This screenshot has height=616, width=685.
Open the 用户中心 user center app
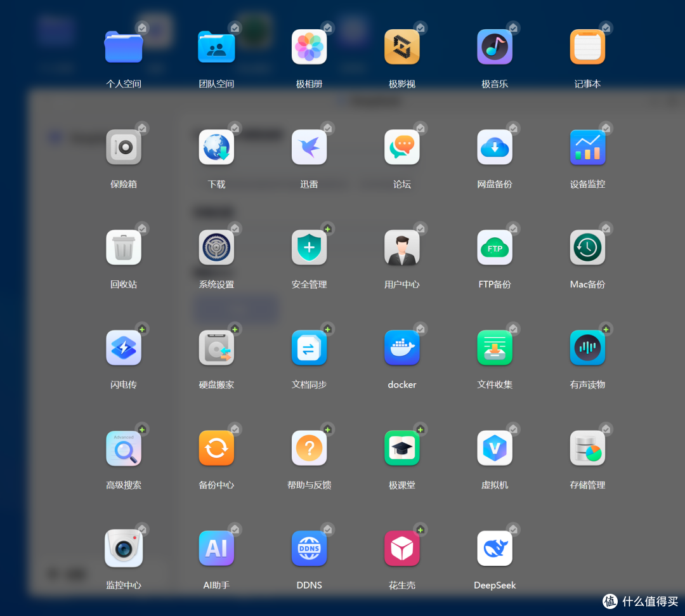point(402,247)
